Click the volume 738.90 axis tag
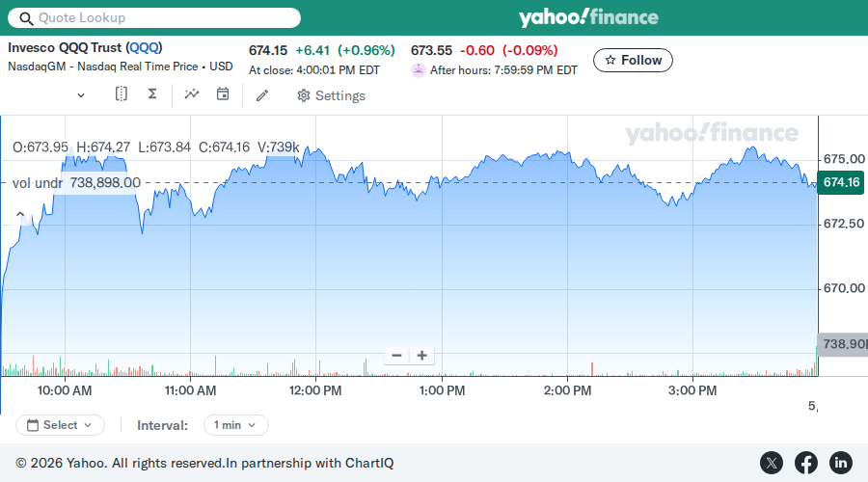The width and height of the screenshot is (868, 482). coord(843,344)
